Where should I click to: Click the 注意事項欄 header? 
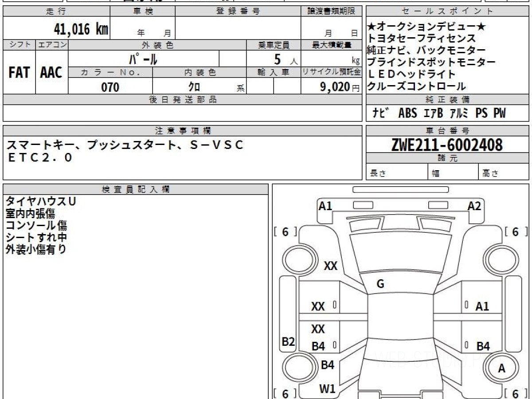click(183, 130)
